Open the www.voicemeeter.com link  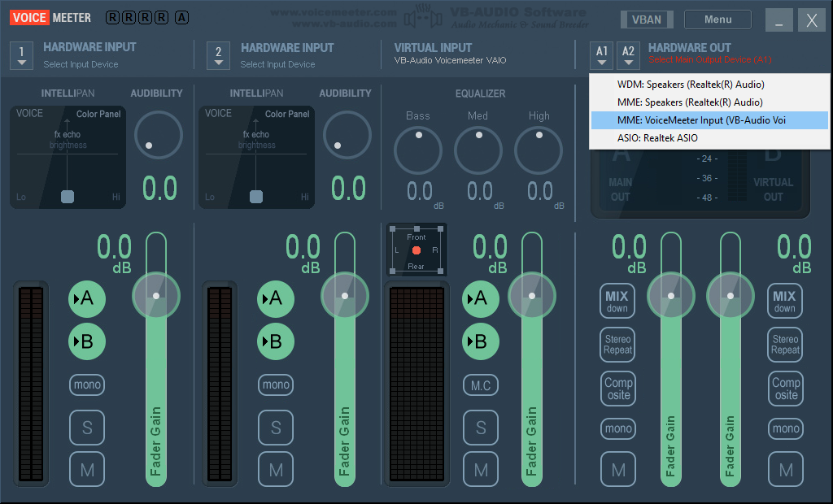[x=334, y=12]
